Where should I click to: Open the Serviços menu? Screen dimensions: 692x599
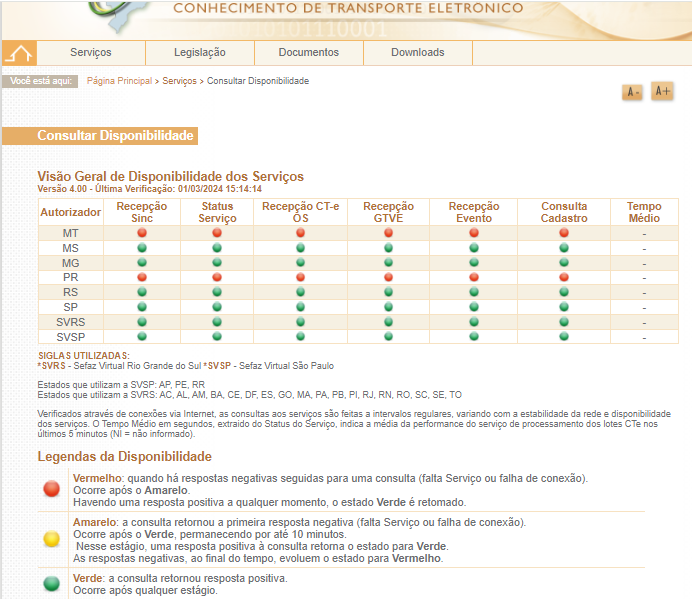91,53
